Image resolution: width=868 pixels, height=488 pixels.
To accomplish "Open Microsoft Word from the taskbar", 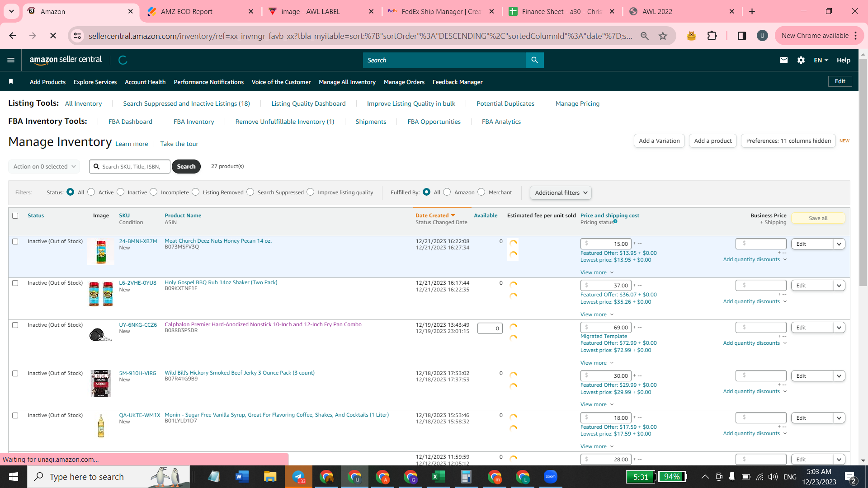I will (242, 477).
